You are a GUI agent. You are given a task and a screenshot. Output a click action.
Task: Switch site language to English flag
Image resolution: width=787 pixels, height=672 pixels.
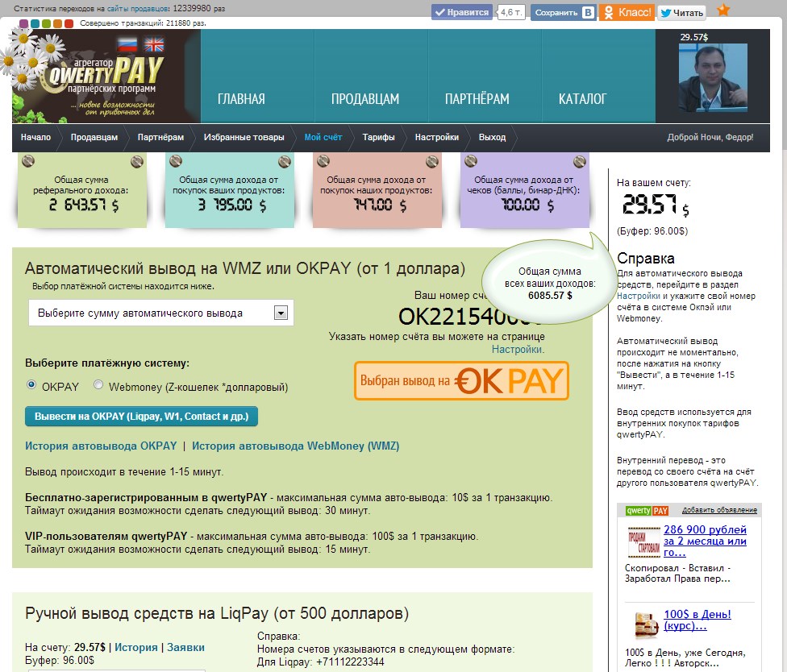click(152, 45)
